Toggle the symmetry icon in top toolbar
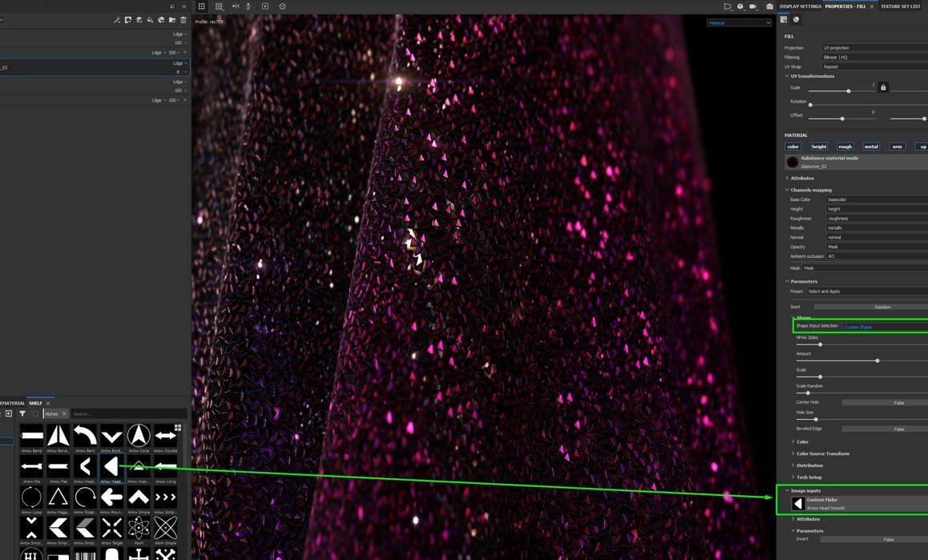 pos(236,6)
